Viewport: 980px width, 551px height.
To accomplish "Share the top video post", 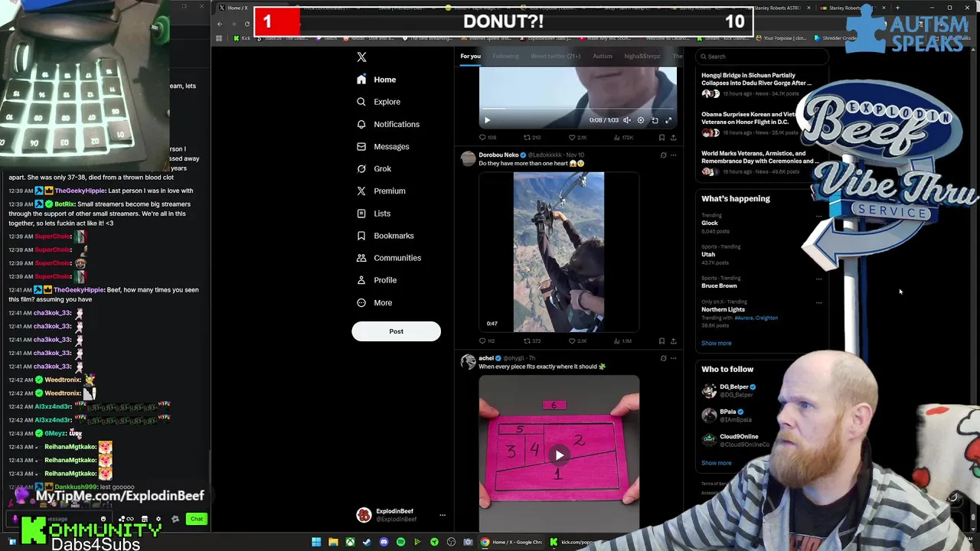I will 673,138.
